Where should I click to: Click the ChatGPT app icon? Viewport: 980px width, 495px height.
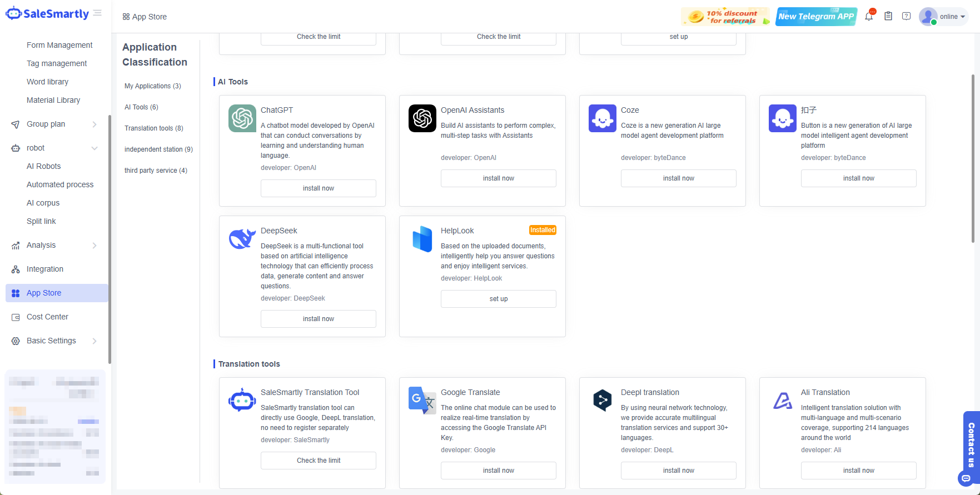tap(242, 118)
